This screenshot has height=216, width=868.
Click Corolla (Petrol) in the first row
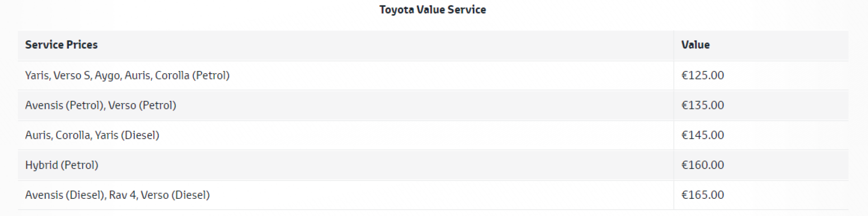click(192, 75)
